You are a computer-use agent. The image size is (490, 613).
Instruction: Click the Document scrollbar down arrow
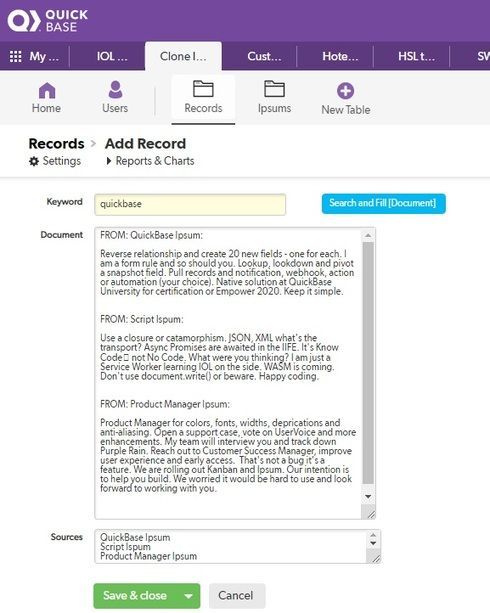[368, 497]
